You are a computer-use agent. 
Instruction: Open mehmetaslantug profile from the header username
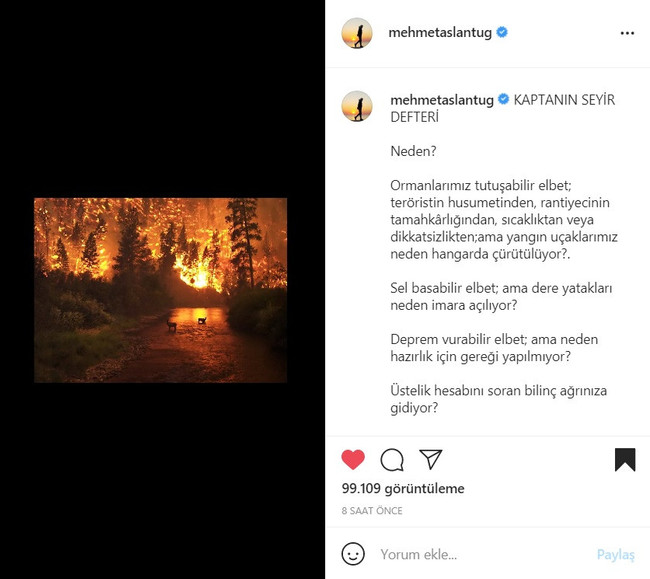[x=440, y=32]
